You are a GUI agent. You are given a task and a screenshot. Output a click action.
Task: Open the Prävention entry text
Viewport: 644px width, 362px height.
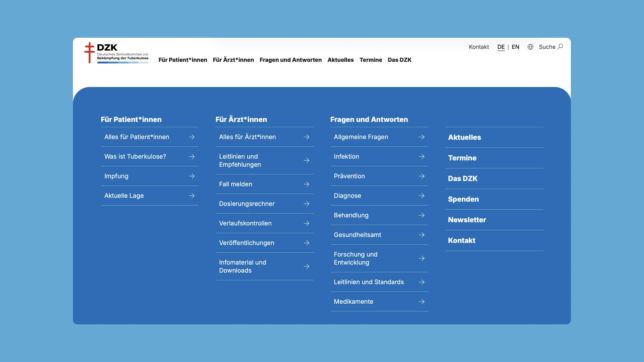point(349,176)
